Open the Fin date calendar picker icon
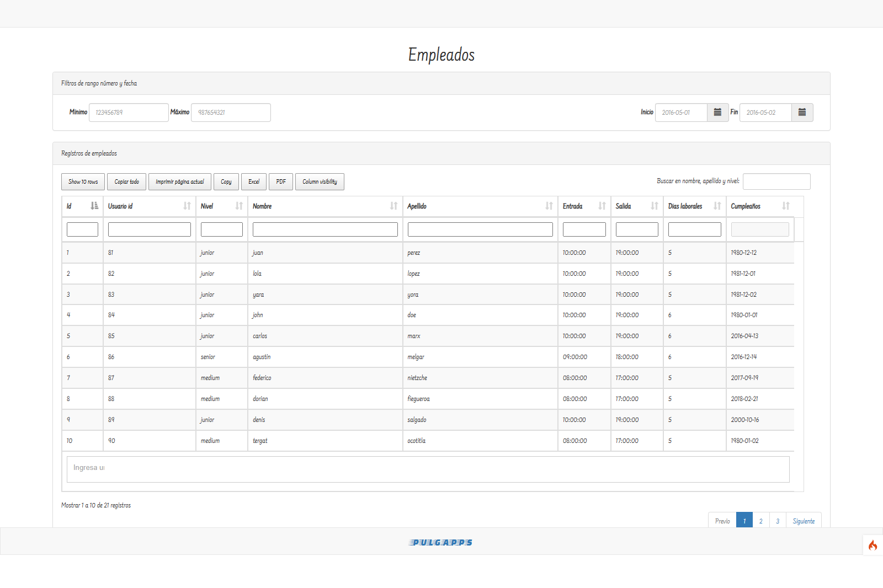 tap(802, 113)
